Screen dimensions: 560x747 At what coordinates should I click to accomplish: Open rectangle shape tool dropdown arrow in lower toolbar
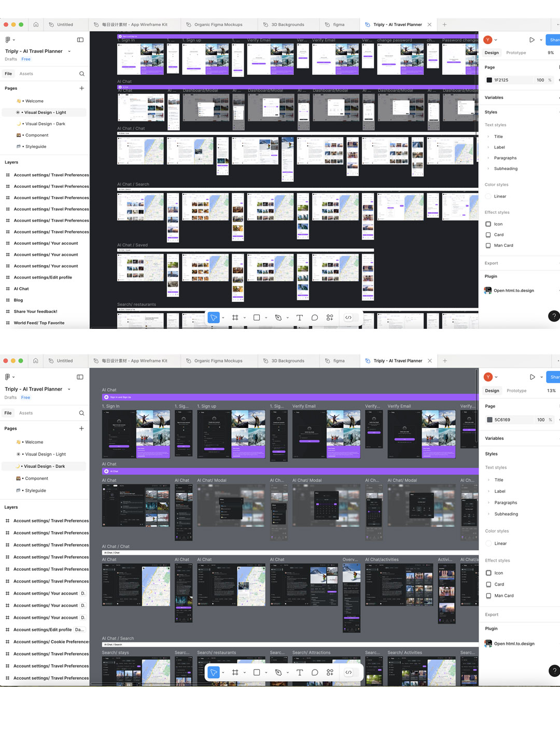(x=266, y=673)
